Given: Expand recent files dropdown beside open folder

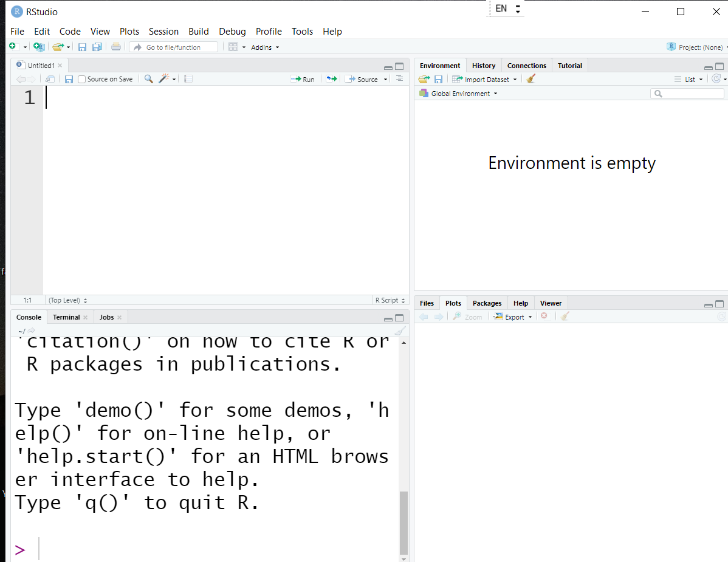Looking at the screenshot, I should 68,47.
